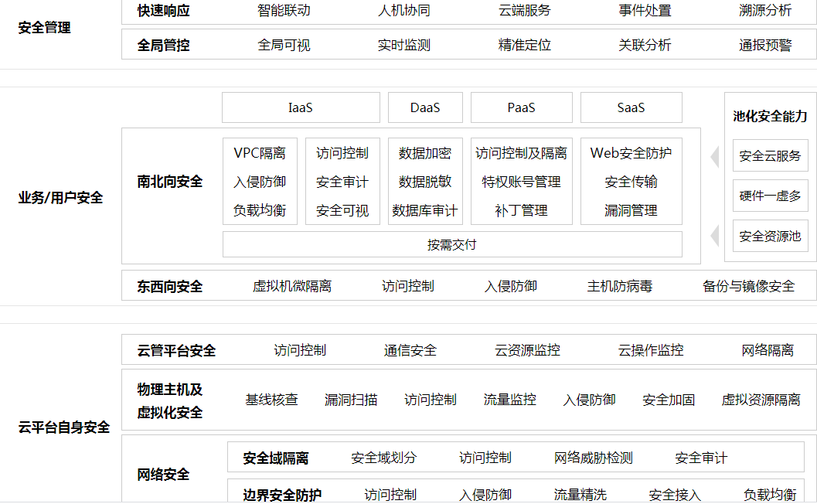This screenshot has width=817, height=504.
Task: Click the 硬件一虚多 box
Action: (x=770, y=196)
